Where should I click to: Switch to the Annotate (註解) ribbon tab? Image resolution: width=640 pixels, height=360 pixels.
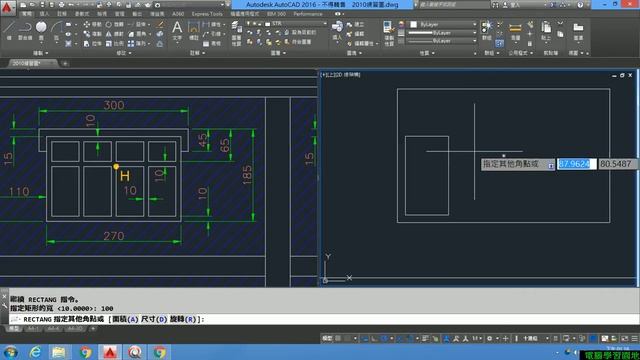[62, 14]
